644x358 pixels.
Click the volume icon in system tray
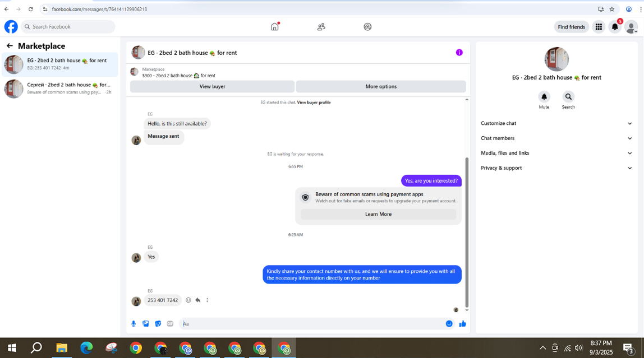579,348
